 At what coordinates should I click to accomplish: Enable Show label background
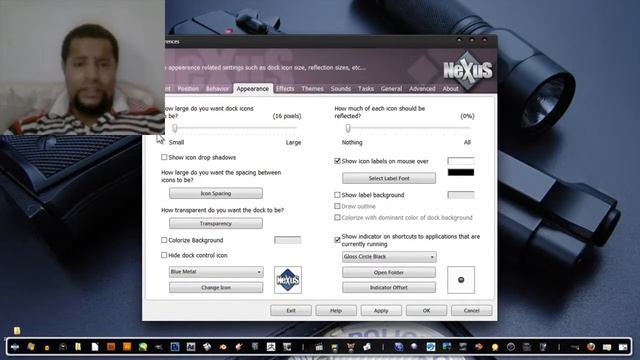337,195
